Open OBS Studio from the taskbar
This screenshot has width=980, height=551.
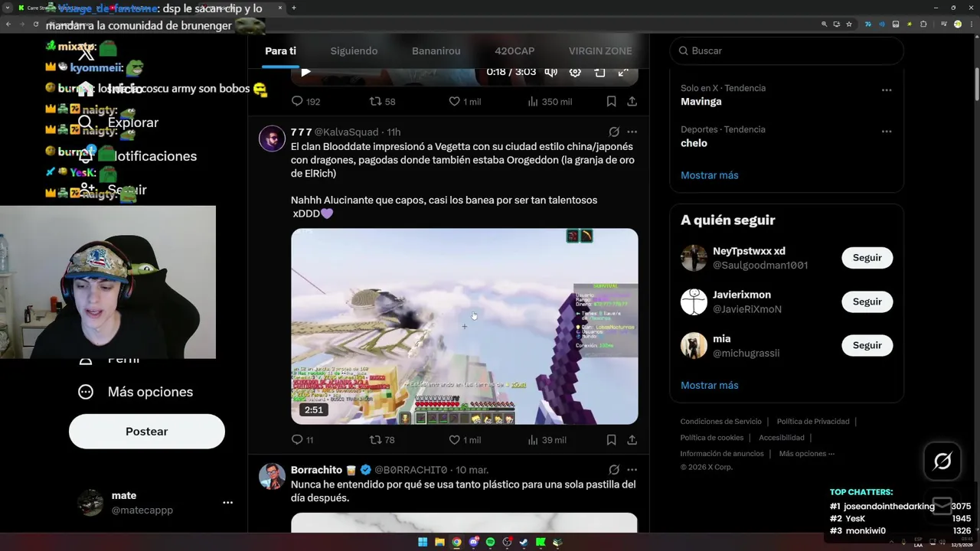(x=507, y=543)
